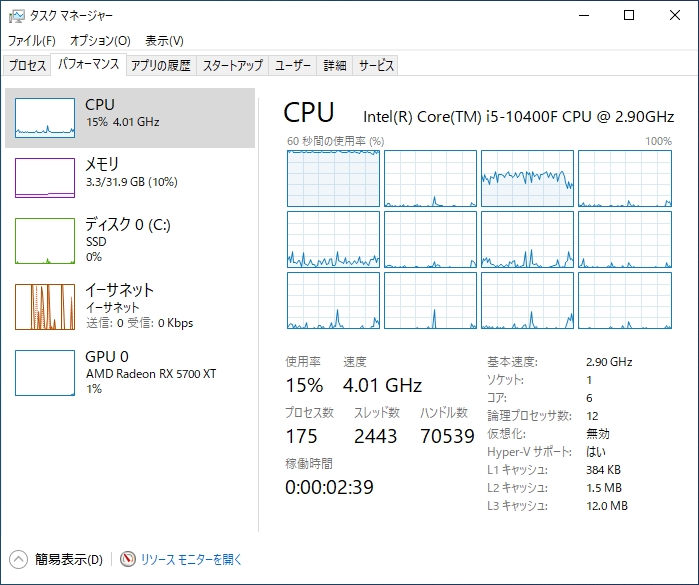Switch to the アプリの履歴 tab
Image resolution: width=699 pixels, height=585 pixels.
tap(161, 66)
